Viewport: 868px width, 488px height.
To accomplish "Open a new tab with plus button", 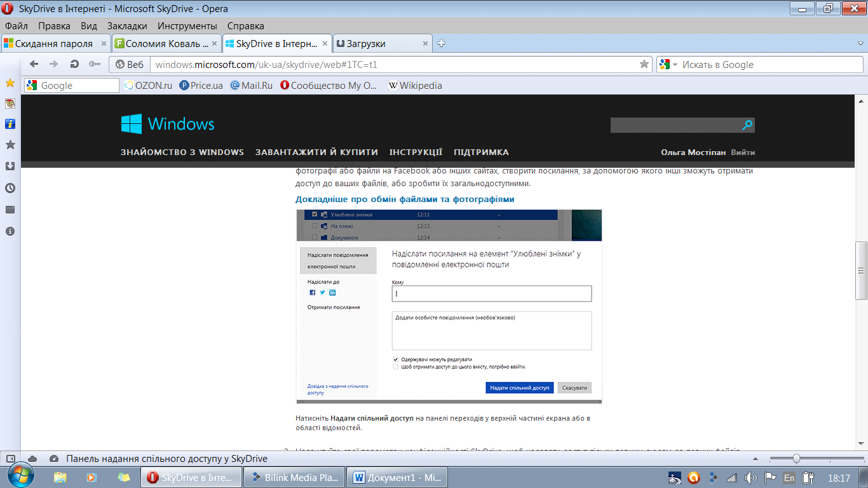I will pyautogui.click(x=442, y=43).
